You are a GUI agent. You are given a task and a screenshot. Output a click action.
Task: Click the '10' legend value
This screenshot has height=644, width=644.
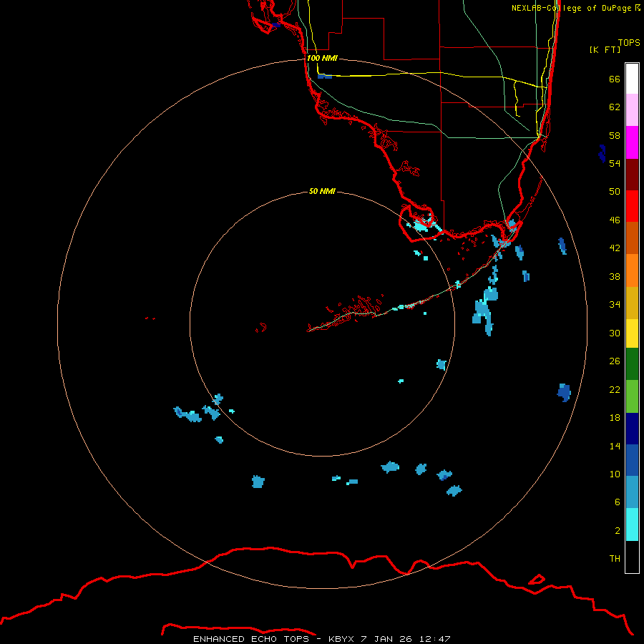tap(615, 474)
